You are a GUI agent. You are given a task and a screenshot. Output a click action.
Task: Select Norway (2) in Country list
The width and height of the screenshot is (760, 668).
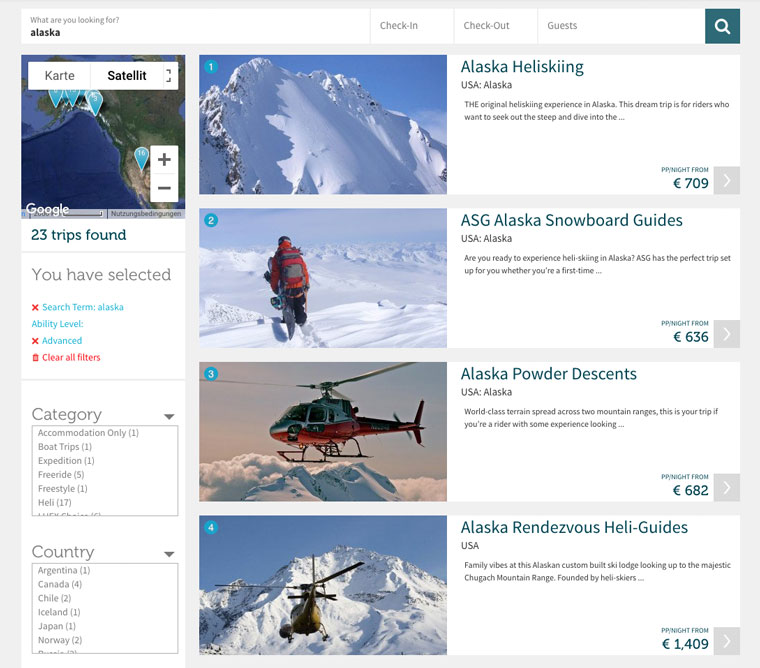(60, 640)
